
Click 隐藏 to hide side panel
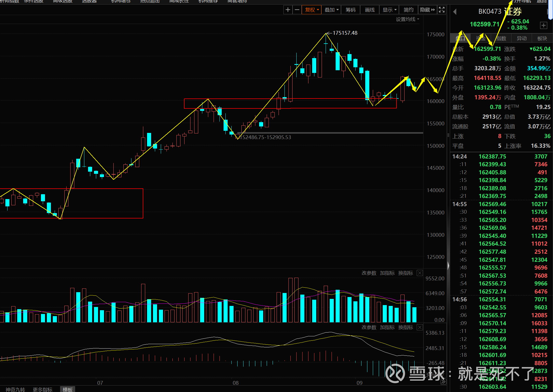[427, 10]
